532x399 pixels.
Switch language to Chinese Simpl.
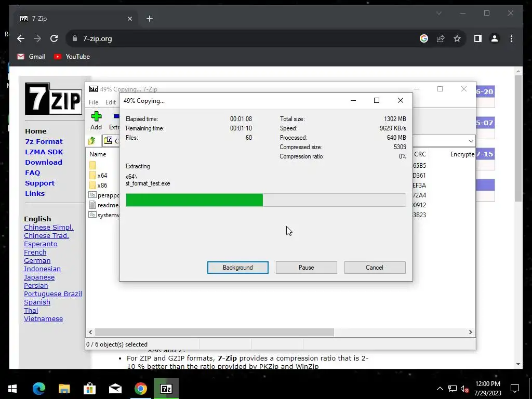(48, 228)
